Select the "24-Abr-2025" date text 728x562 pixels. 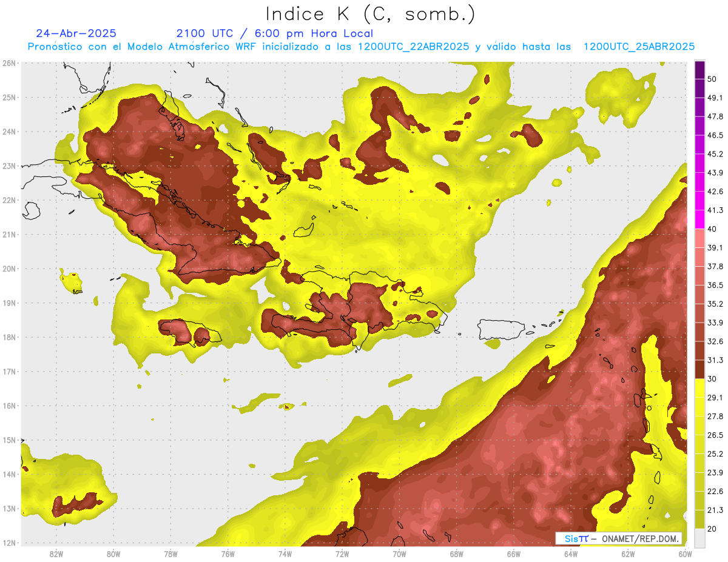[x=76, y=33]
